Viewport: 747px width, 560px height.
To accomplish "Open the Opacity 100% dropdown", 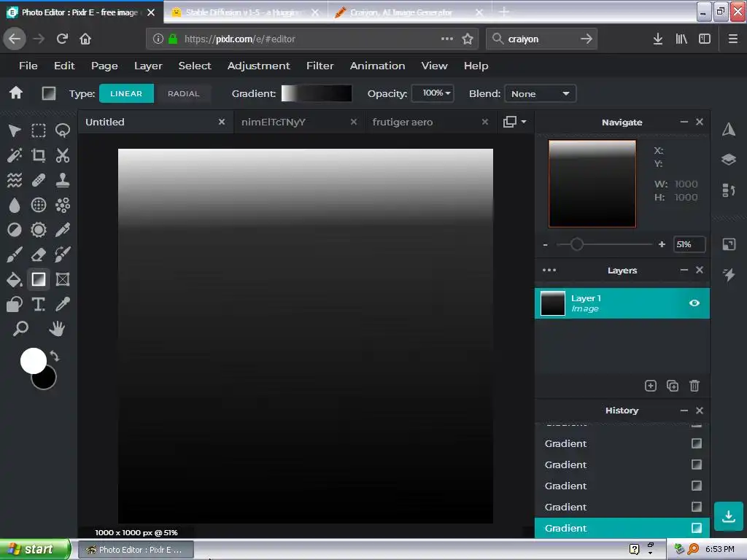I will [x=432, y=93].
